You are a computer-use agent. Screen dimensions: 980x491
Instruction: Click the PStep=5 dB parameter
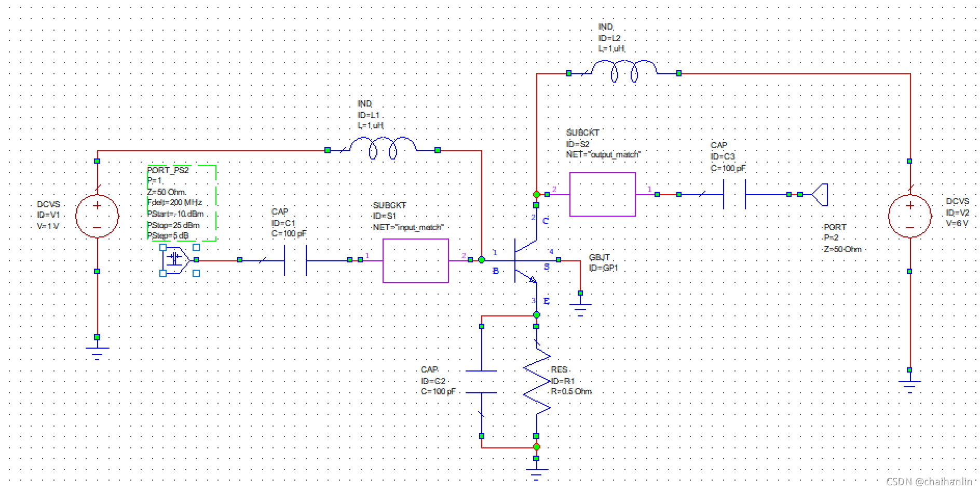point(168,236)
